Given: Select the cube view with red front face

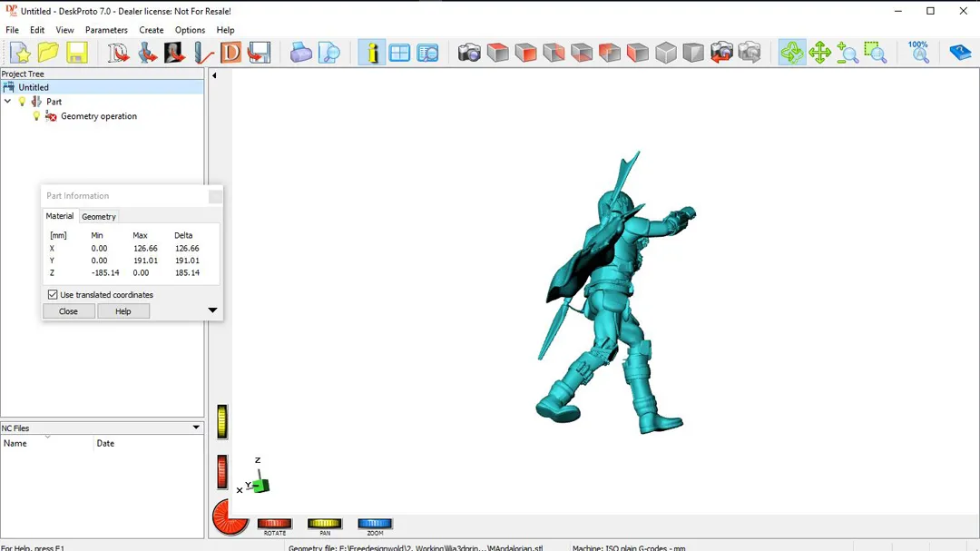Looking at the screenshot, I should tap(525, 53).
